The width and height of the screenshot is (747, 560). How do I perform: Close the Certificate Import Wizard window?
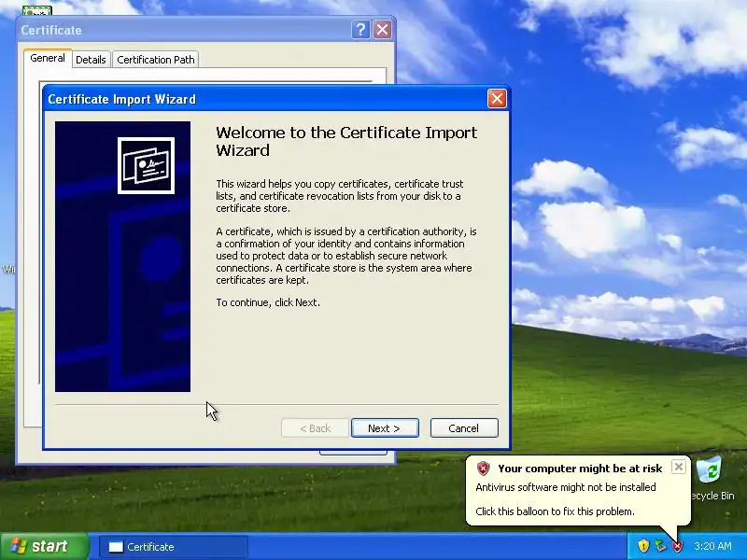(x=497, y=99)
